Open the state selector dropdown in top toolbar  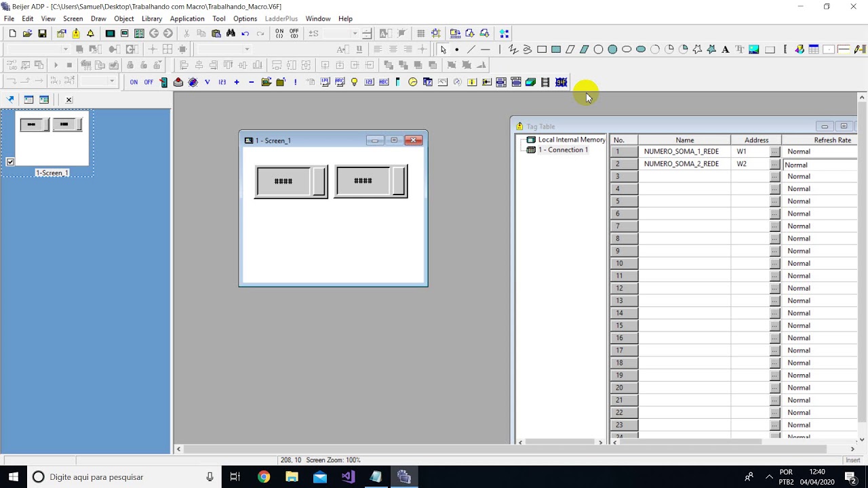point(354,33)
